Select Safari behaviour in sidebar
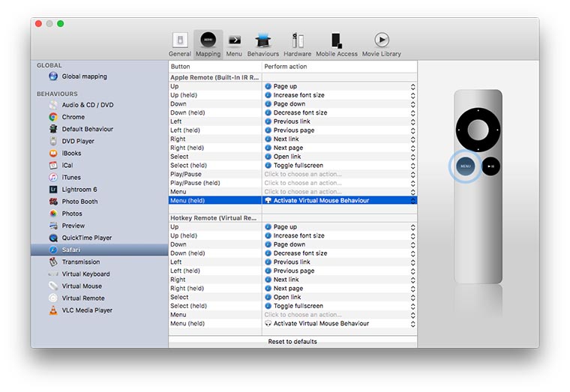570x392 pixels. [99, 250]
